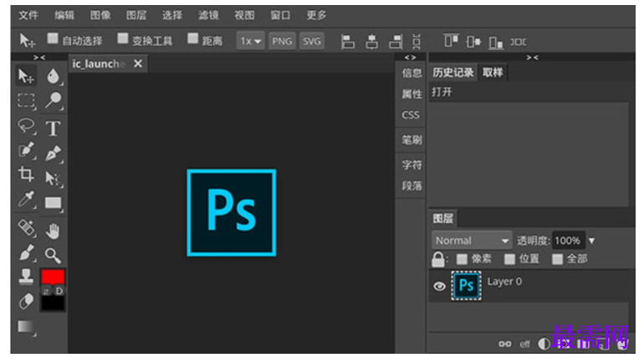
Task: Open the 滤镜 menu
Action: point(208,16)
